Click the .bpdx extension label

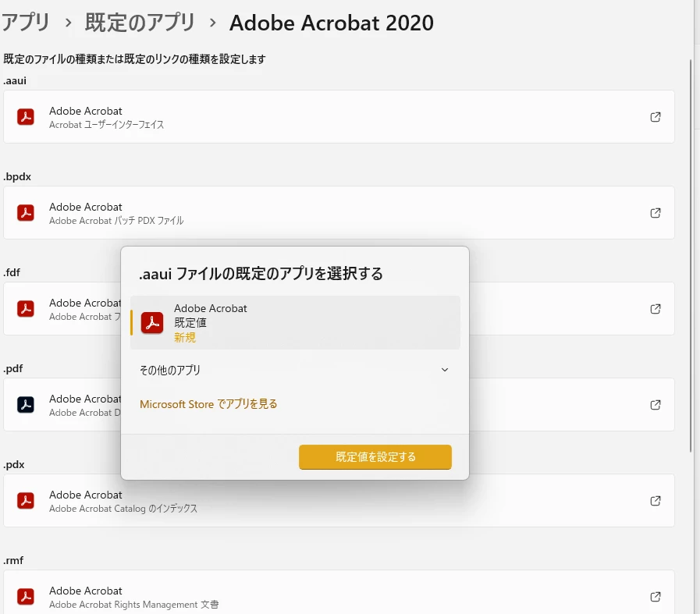click(x=17, y=176)
